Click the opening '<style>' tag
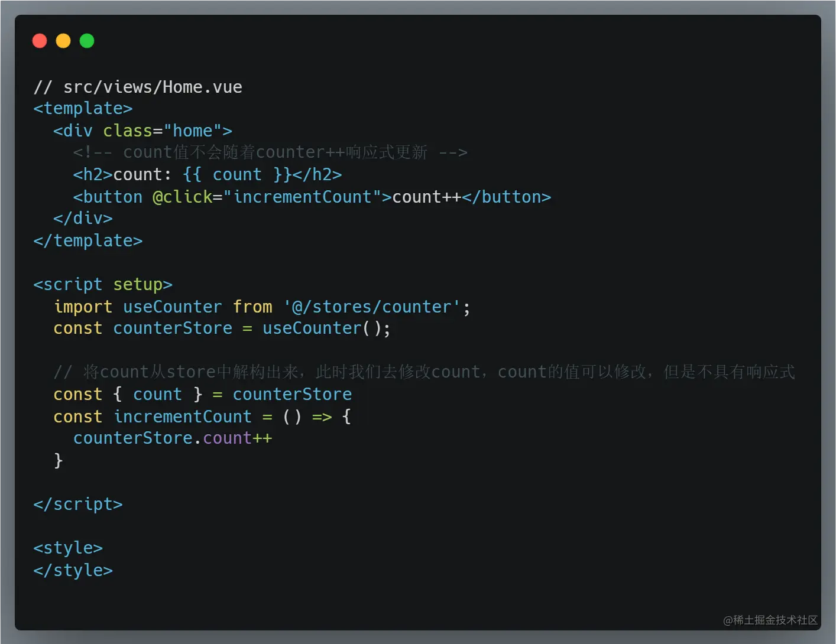This screenshot has width=836, height=644. coord(68,548)
